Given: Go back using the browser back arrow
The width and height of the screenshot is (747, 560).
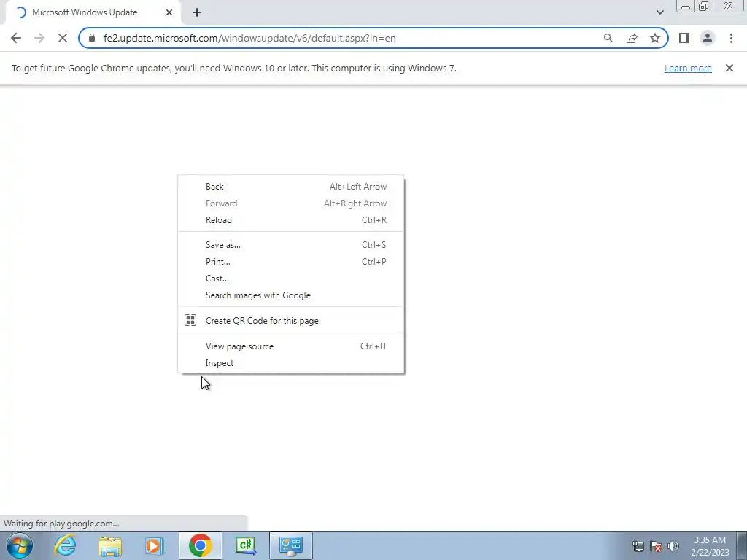Looking at the screenshot, I should click(x=16, y=38).
